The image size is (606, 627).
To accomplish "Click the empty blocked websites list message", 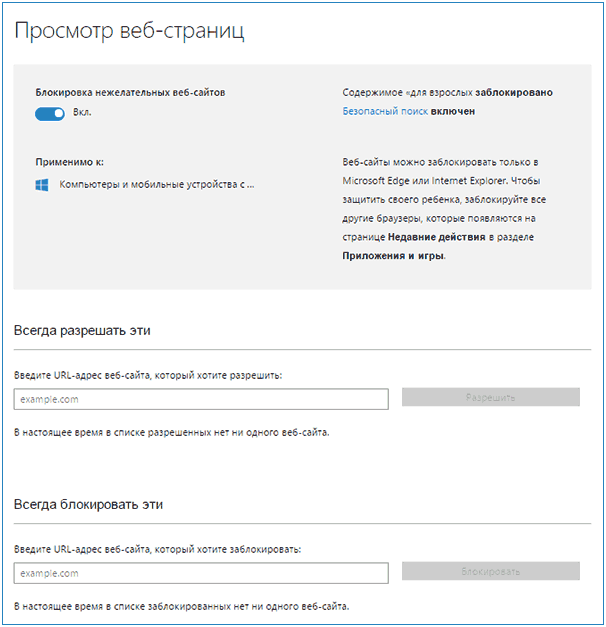I will pos(181,606).
